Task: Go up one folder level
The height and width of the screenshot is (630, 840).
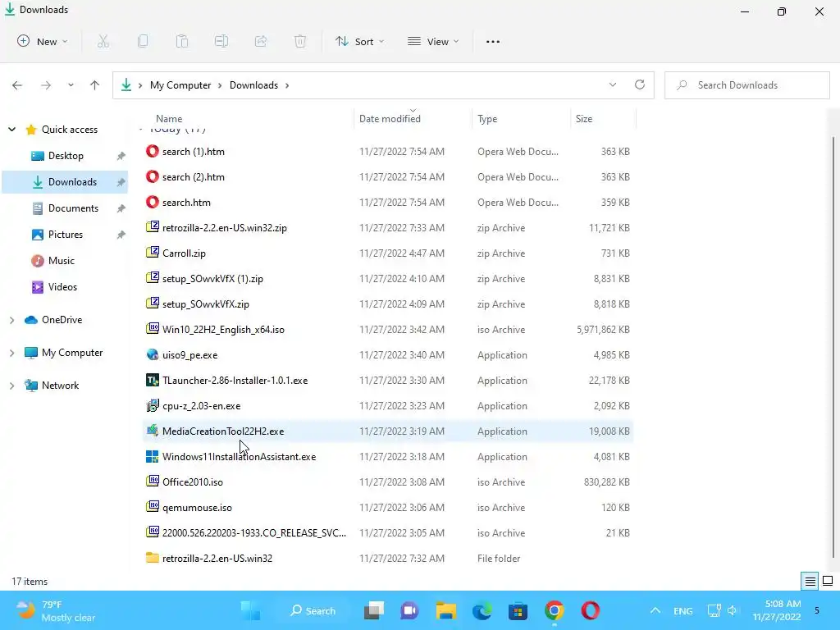Action: pyautogui.click(x=95, y=85)
